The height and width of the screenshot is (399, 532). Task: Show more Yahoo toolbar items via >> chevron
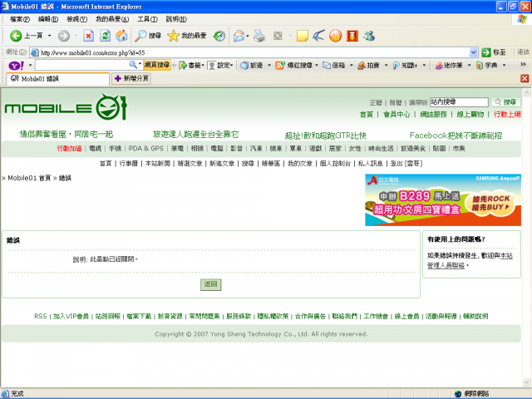coord(523,65)
